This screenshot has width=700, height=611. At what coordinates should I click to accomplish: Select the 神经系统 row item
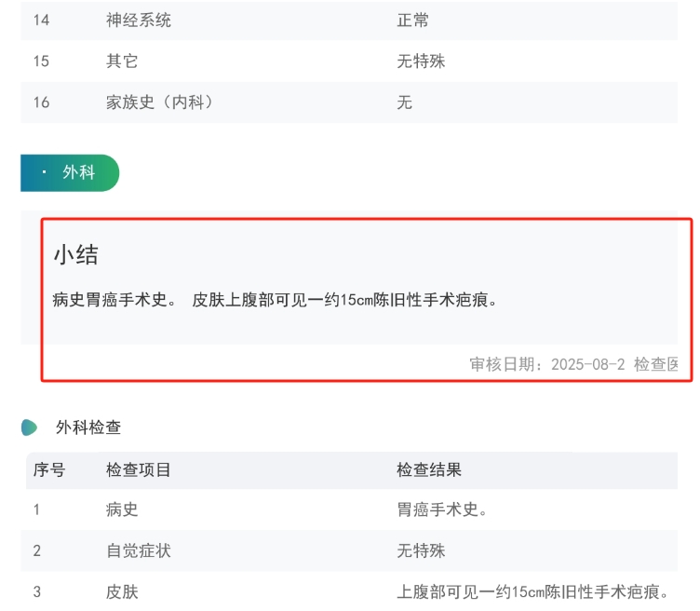coord(139,20)
